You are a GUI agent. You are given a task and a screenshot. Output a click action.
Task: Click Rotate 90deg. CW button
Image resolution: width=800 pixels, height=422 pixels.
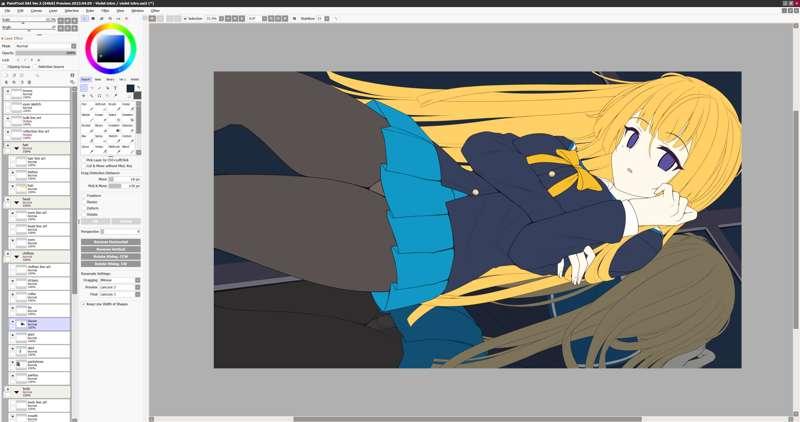pyautogui.click(x=111, y=264)
